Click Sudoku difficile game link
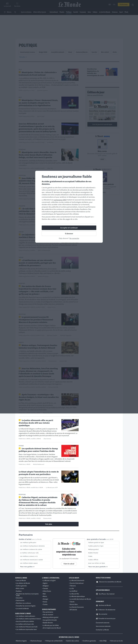This screenshot has height=644, width=138. click(93, 560)
